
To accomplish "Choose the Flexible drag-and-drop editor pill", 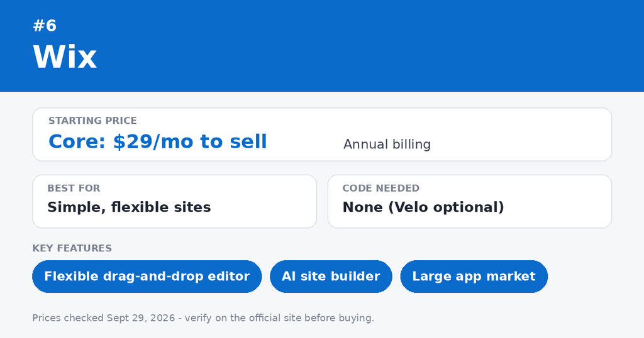I will point(147,276).
